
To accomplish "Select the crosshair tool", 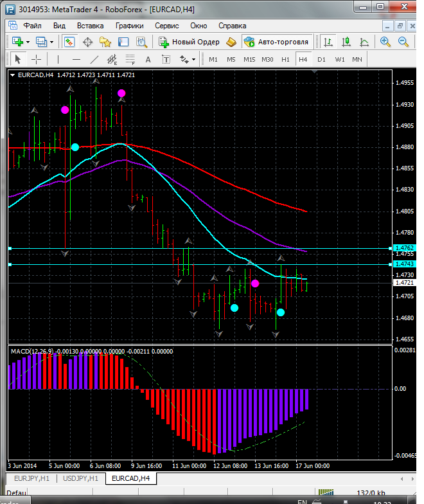I will pyautogui.click(x=37, y=59).
